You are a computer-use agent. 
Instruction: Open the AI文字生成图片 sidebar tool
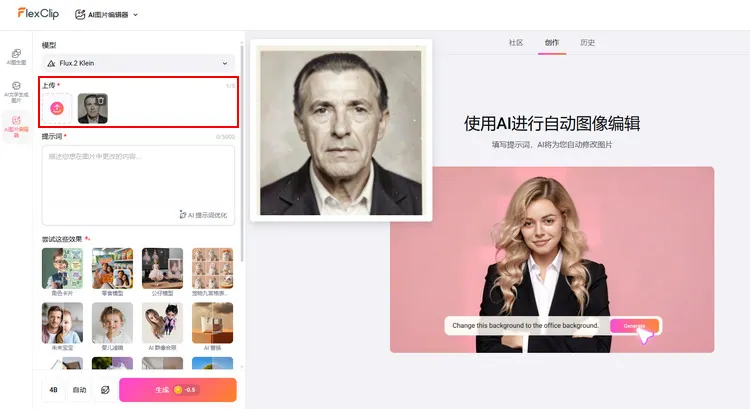point(16,92)
